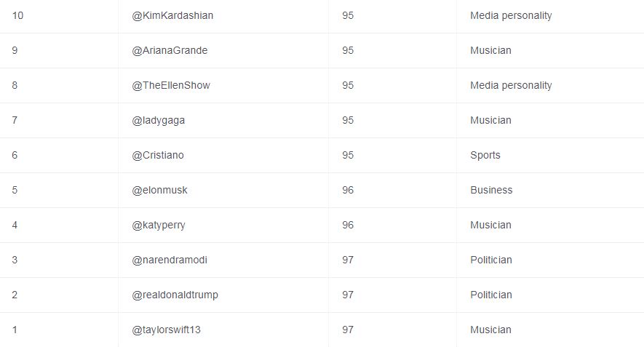Screen dimensions: 644x347
Task: Select the score 97 beside @taylorswift13
Action: (348, 330)
